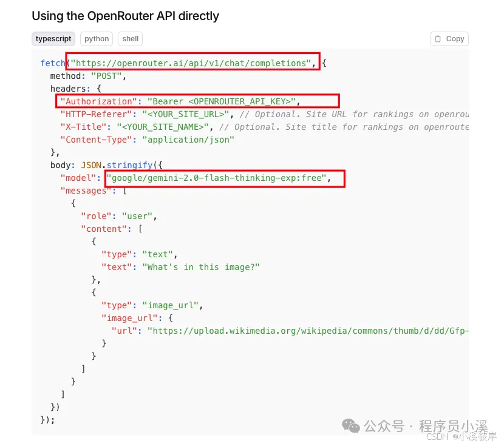Select the Copy icon in the code block header
The image size is (504, 446).
point(438,39)
